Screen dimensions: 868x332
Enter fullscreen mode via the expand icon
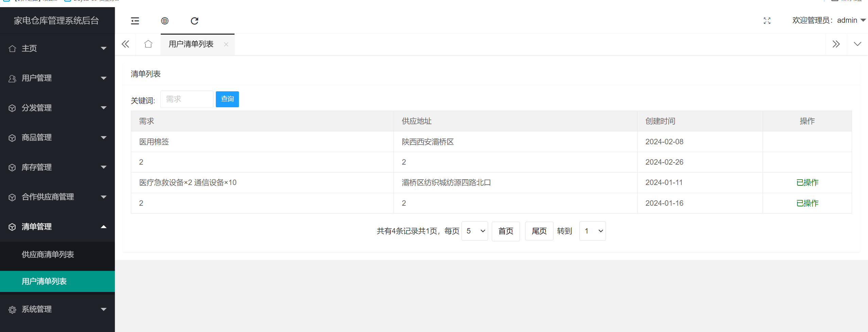coord(767,21)
